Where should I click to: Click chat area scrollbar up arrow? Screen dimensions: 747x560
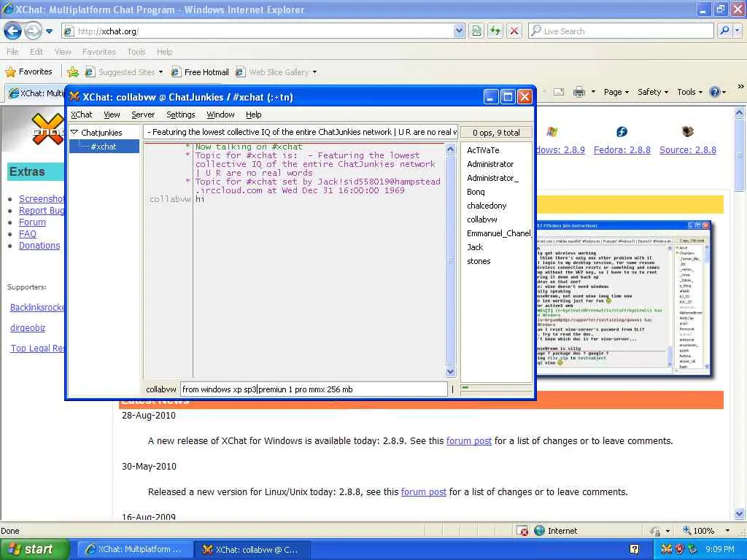click(450, 149)
